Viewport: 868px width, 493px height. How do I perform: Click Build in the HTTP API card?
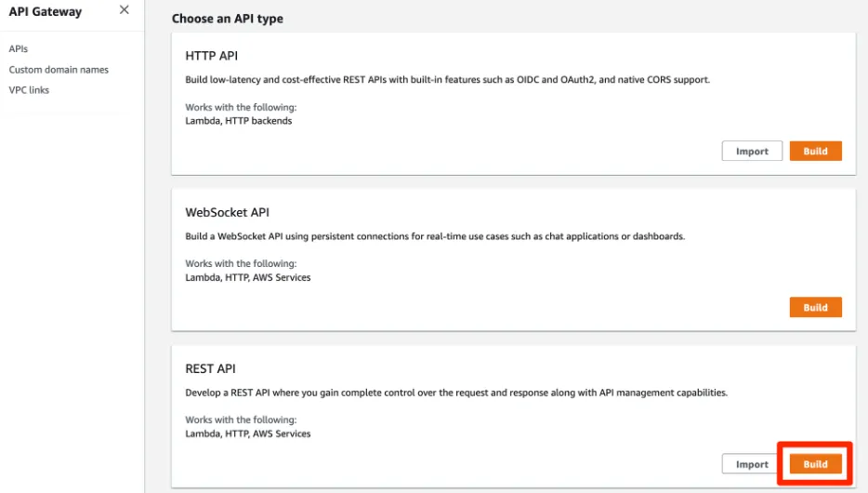click(815, 152)
